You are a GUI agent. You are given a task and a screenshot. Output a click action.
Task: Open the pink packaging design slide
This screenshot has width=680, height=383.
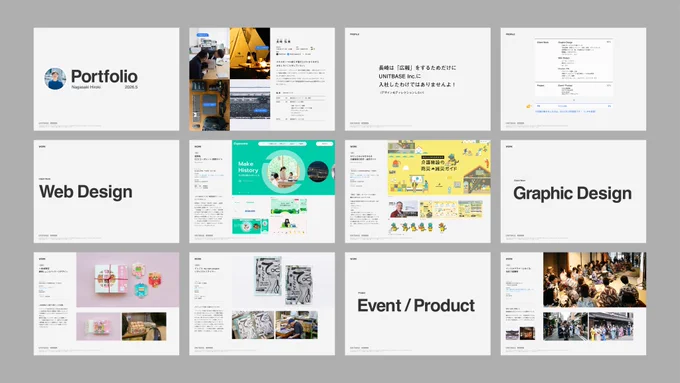(106, 304)
